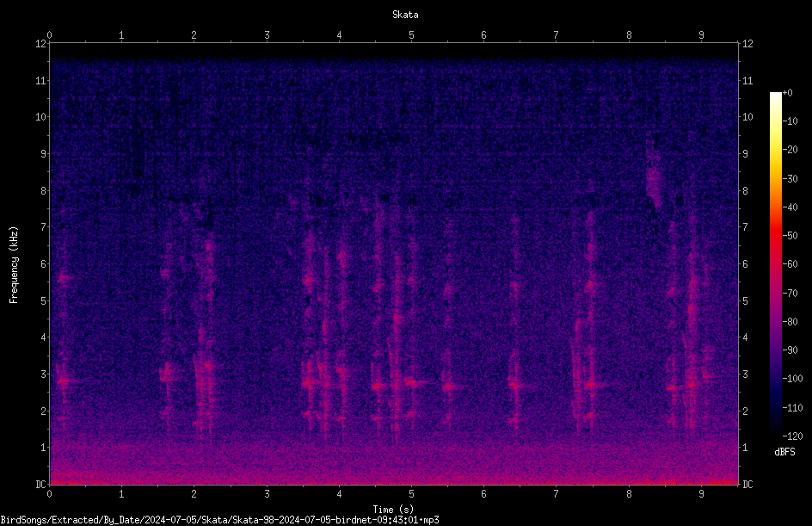The image size is (812, 526).
Task: Click the "-20" value on the color scale
Action: coord(790,150)
